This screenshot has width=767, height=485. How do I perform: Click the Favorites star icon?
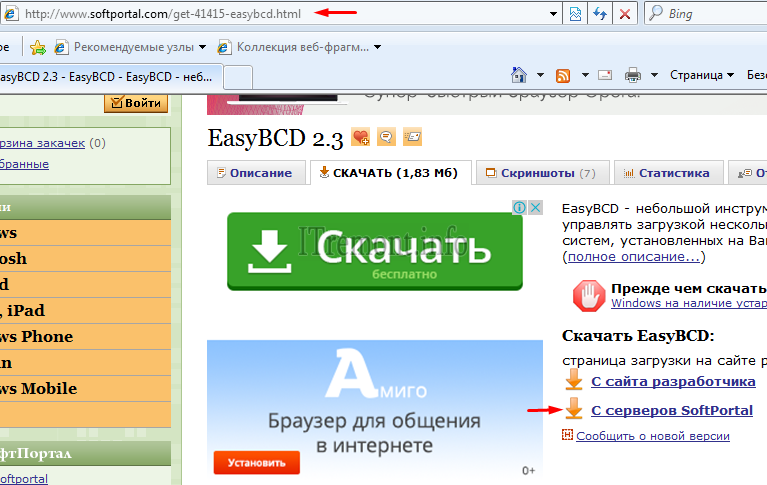(38, 47)
